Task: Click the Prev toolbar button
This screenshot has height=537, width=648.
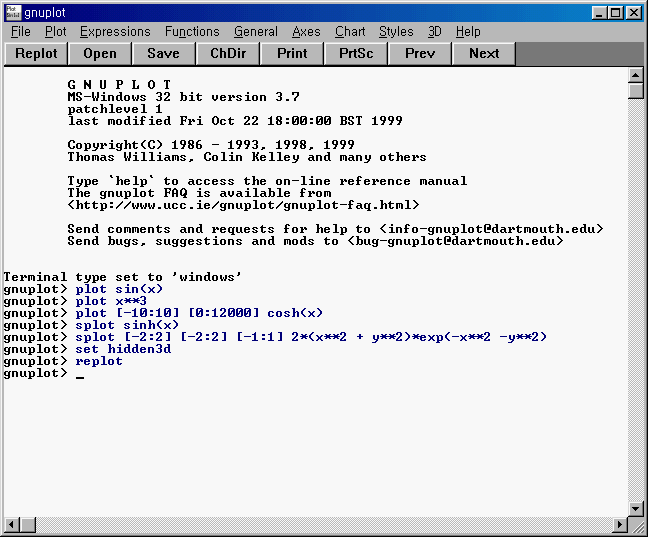Action: [420, 54]
